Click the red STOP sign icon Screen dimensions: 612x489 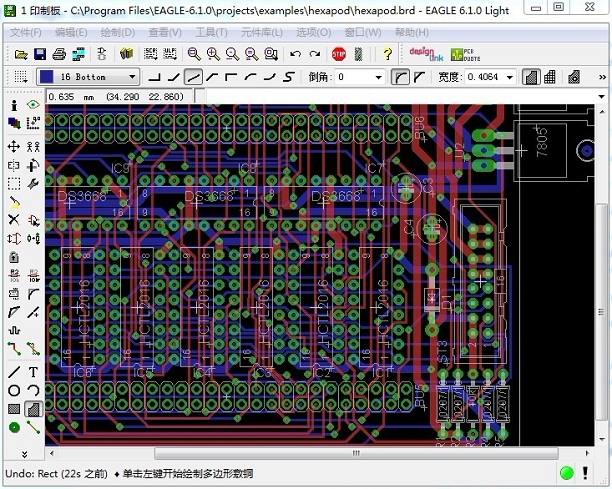coord(339,54)
